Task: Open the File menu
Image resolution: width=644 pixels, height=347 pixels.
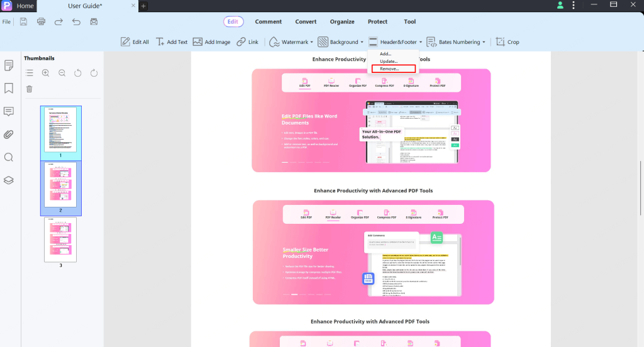Action: (6, 22)
